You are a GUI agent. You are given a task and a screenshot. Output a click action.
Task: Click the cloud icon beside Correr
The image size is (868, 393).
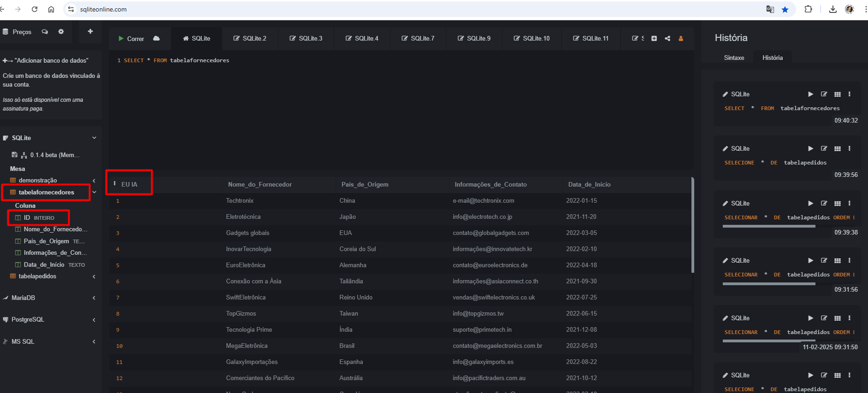(156, 38)
